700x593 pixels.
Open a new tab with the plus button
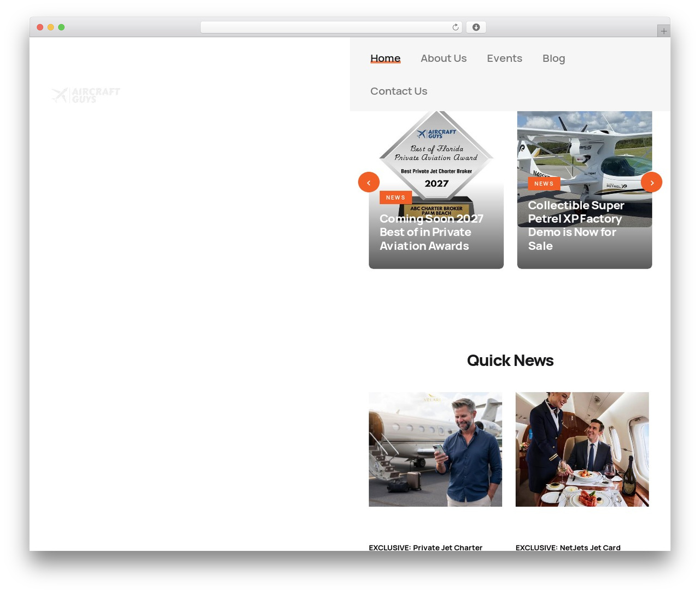click(x=663, y=31)
